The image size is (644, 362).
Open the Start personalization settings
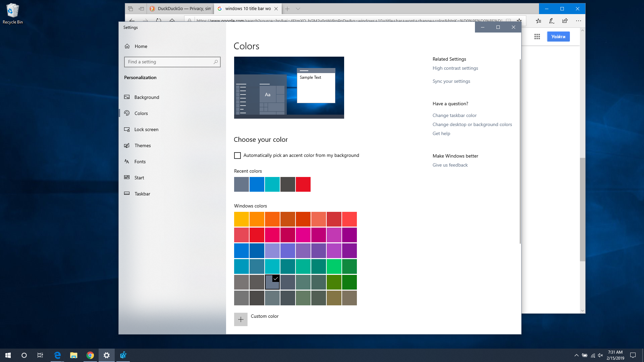(139, 178)
